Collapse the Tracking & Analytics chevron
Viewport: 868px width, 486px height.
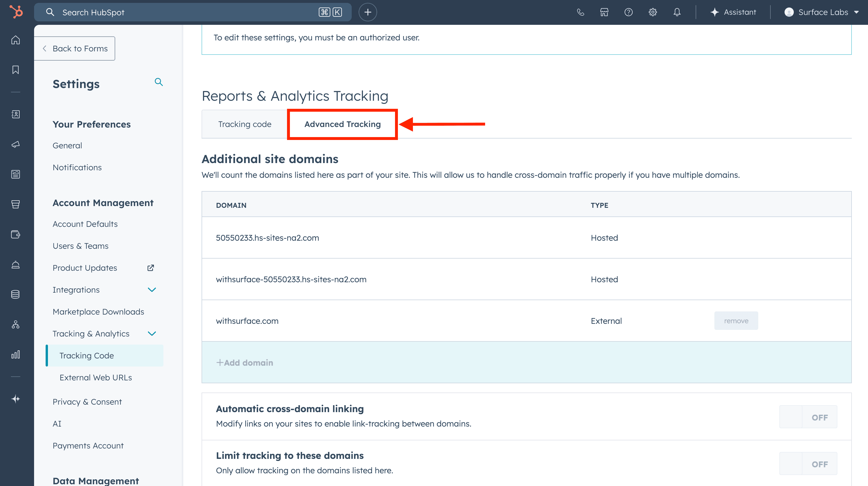(x=152, y=333)
